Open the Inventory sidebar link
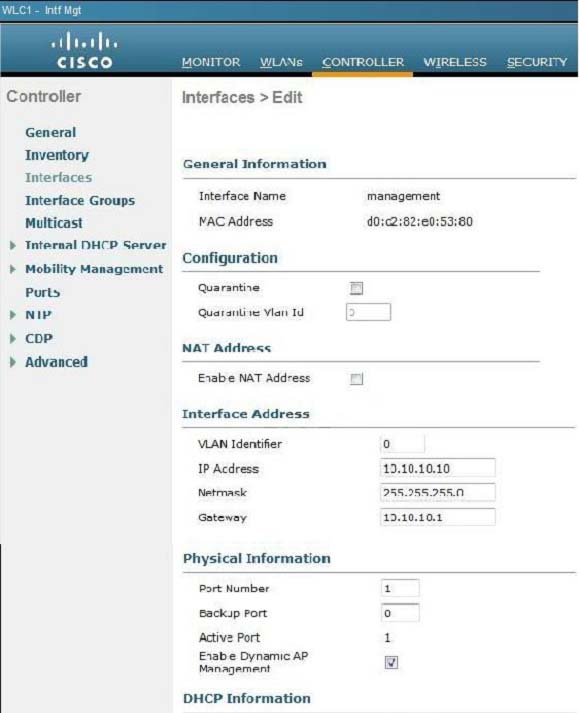Image resolution: width=579 pixels, height=713 pixels. click(x=57, y=155)
